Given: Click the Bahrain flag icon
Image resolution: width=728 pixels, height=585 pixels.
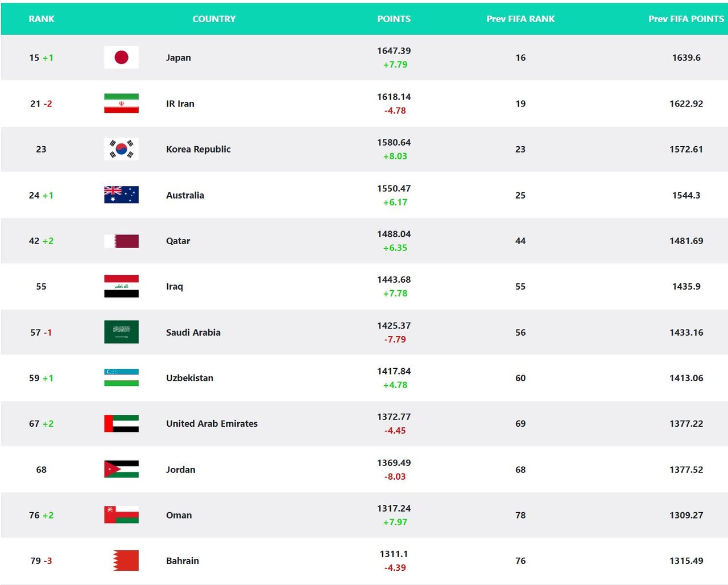Looking at the screenshot, I should [121, 561].
